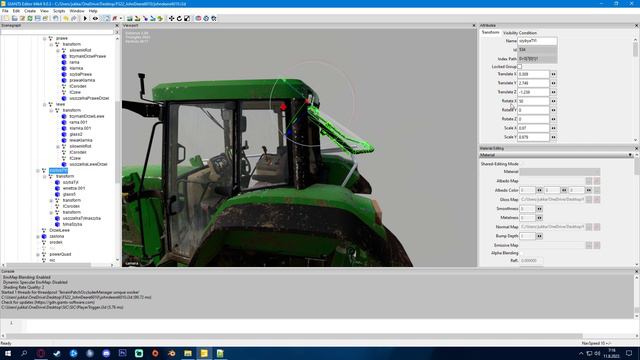Click the Rotate X value field
This screenshot has height=360, width=640.
(x=533, y=101)
